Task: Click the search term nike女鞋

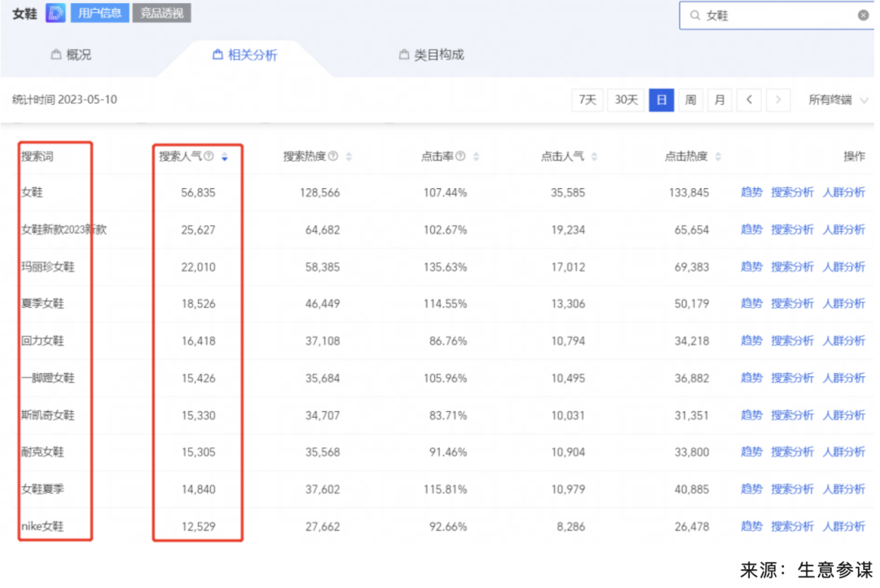Action: (42, 526)
